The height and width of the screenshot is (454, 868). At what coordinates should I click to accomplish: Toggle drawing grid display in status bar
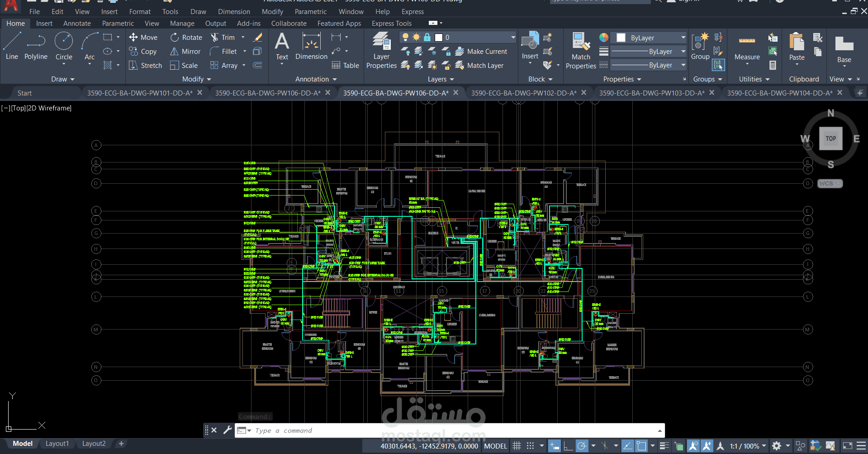(x=517, y=446)
